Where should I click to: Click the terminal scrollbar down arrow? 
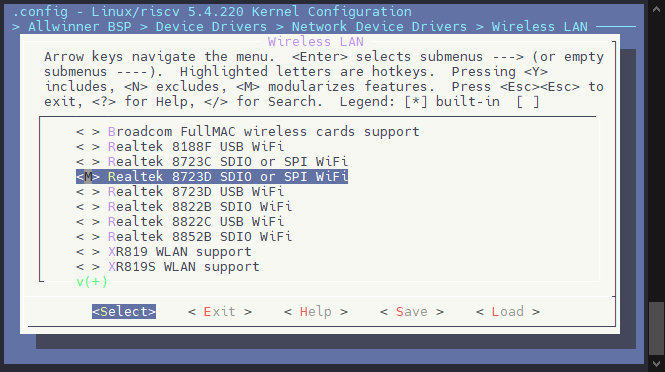(656, 364)
